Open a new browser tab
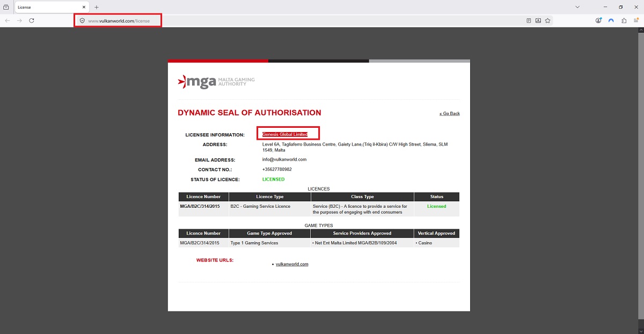 click(x=97, y=7)
